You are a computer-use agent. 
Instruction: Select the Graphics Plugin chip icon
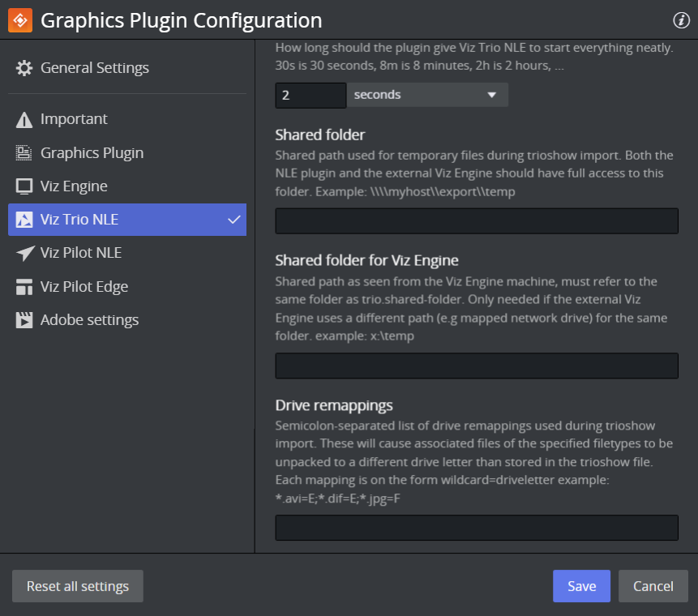(24, 152)
